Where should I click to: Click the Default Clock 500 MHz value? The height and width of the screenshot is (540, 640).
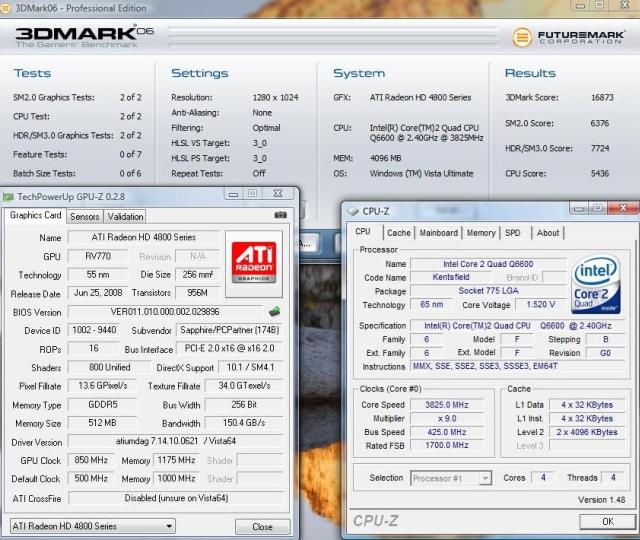click(x=91, y=478)
